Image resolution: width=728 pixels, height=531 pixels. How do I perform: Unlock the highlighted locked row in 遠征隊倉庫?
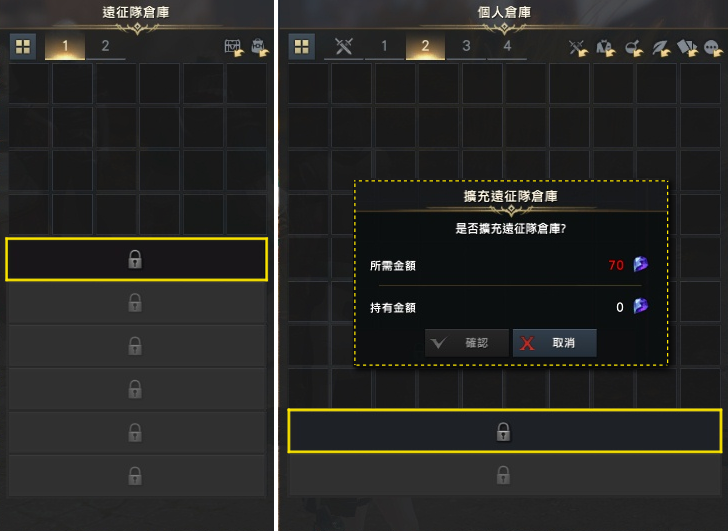[x=136, y=259]
